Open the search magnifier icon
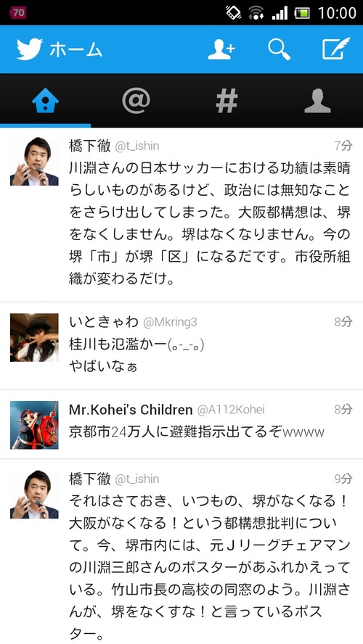 (x=279, y=49)
